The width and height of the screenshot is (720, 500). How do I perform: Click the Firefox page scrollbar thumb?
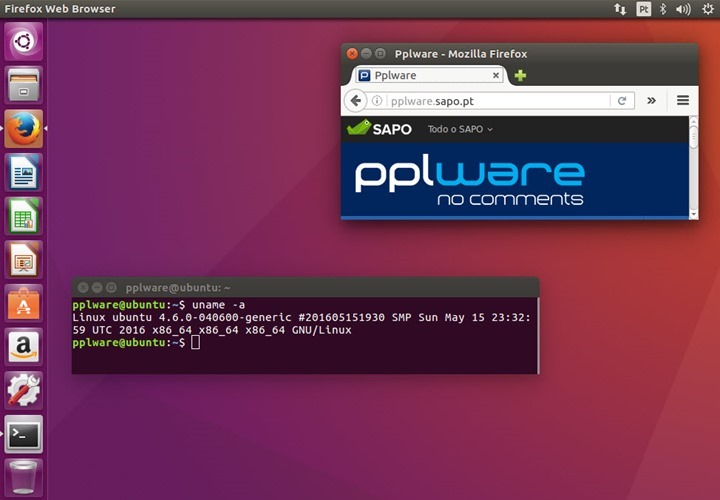click(693, 137)
